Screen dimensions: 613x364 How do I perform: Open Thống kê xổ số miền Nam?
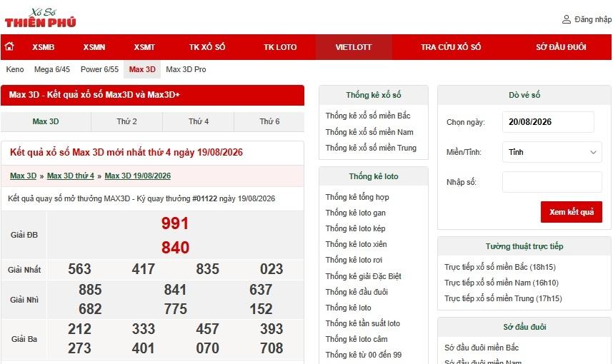pyautogui.click(x=369, y=132)
